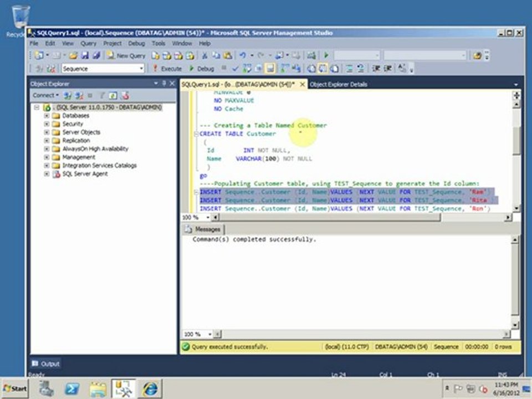Click the Display Estimated Execution Plan icon
The image size is (532, 399).
pyautogui.click(x=247, y=69)
